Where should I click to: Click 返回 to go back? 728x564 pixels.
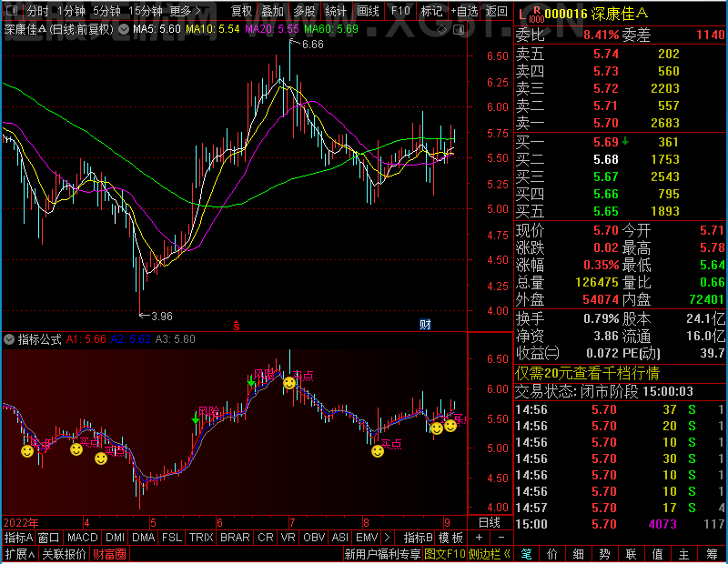[x=497, y=10]
